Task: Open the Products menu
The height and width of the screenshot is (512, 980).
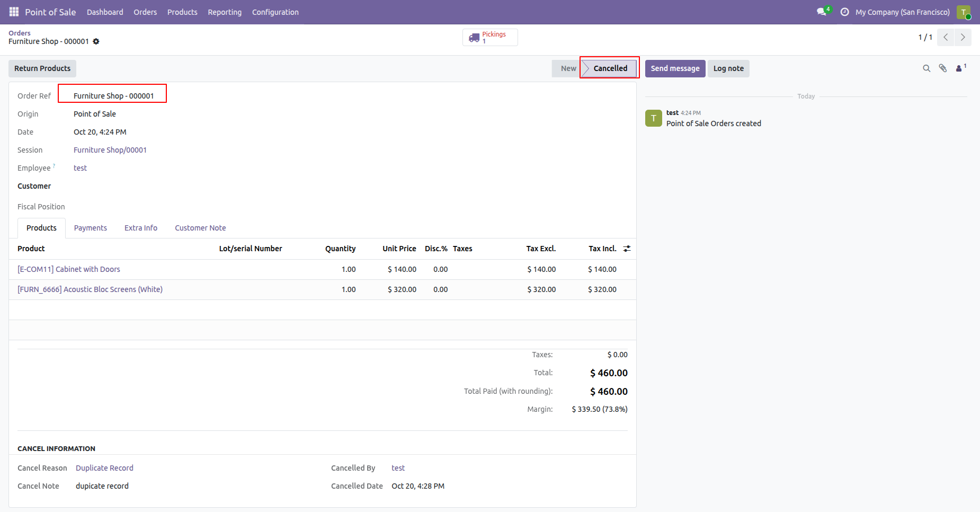Action: [x=182, y=12]
